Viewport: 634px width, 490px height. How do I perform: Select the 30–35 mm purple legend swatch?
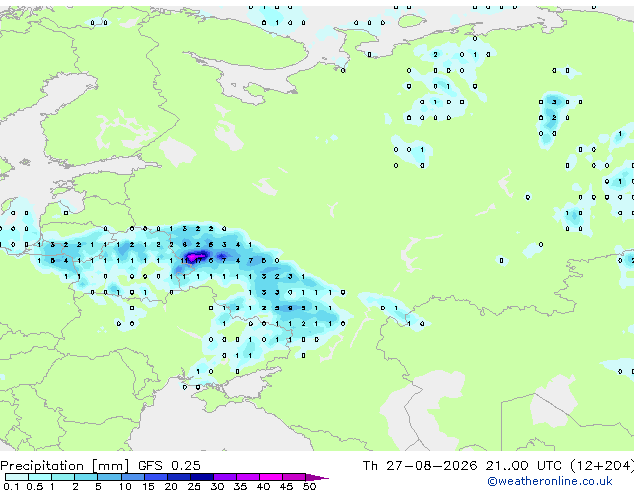click(225, 477)
